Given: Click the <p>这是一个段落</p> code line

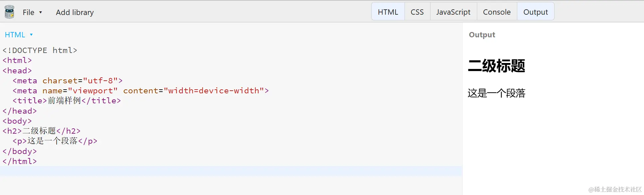Looking at the screenshot, I should (x=55, y=141).
